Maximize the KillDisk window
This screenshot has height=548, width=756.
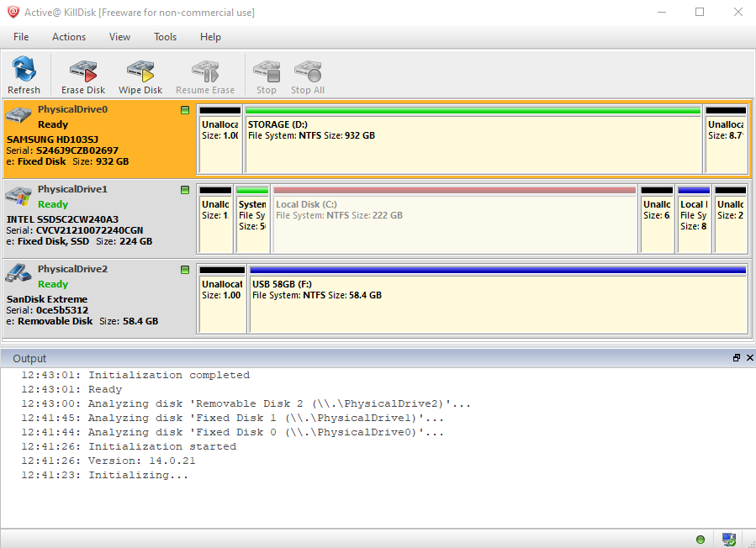[700, 12]
